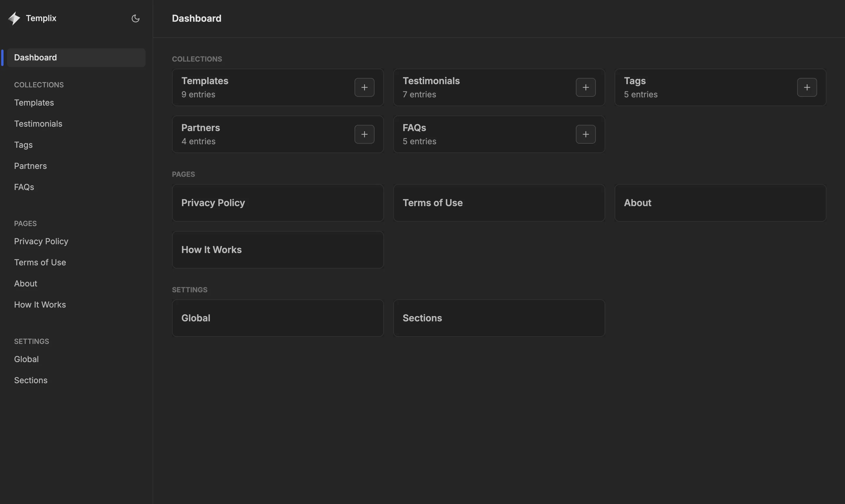845x504 pixels.
Task: Open the Sections settings card
Action: coord(499,318)
